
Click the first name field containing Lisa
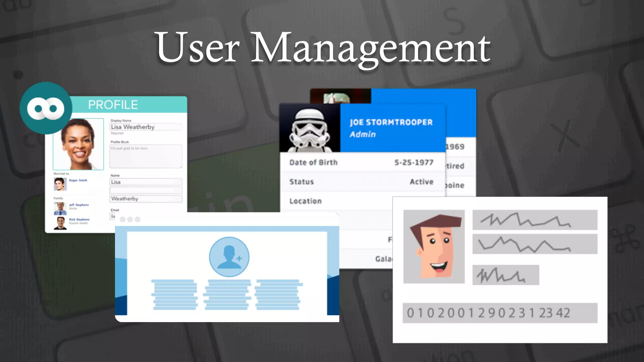146,182
